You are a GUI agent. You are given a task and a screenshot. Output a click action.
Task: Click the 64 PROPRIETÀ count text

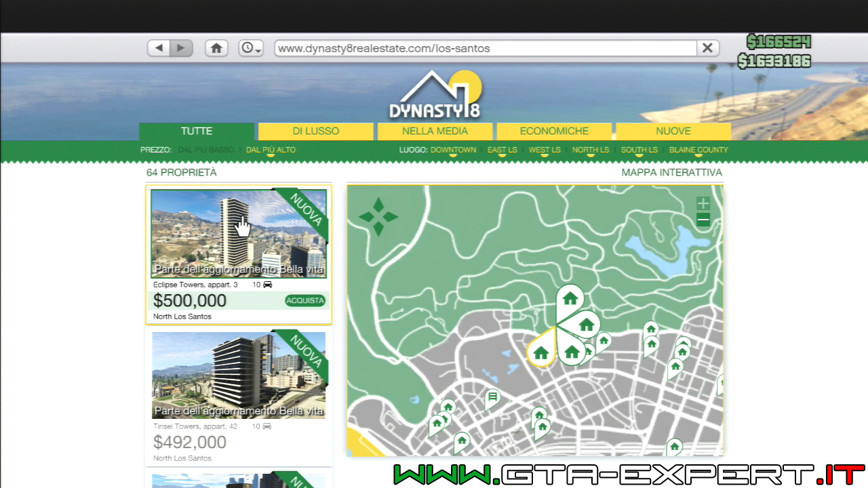click(x=182, y=173)
